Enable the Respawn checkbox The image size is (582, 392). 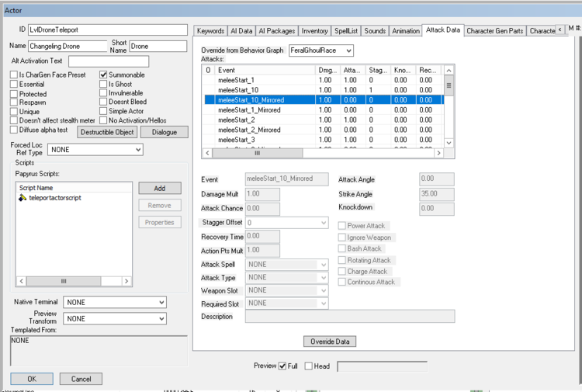14,102
